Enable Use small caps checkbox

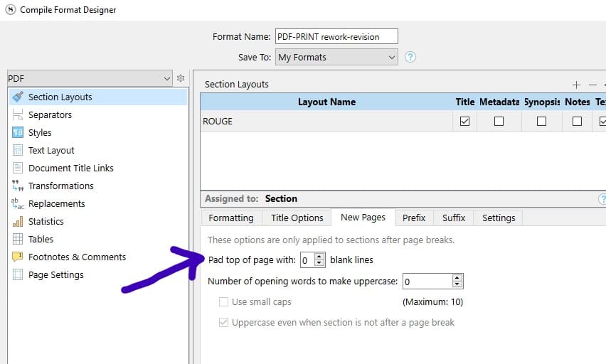pos(224,301)
